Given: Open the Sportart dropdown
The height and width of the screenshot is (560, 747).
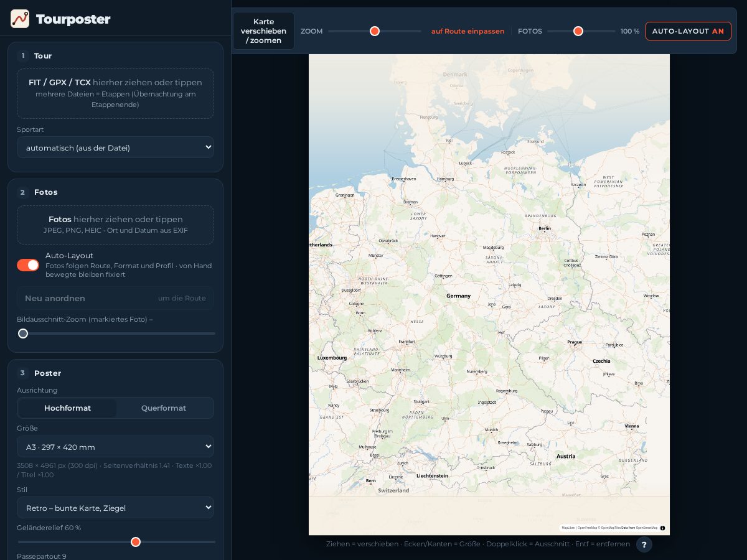Looking at the screenshot, I should click(115, 147).
